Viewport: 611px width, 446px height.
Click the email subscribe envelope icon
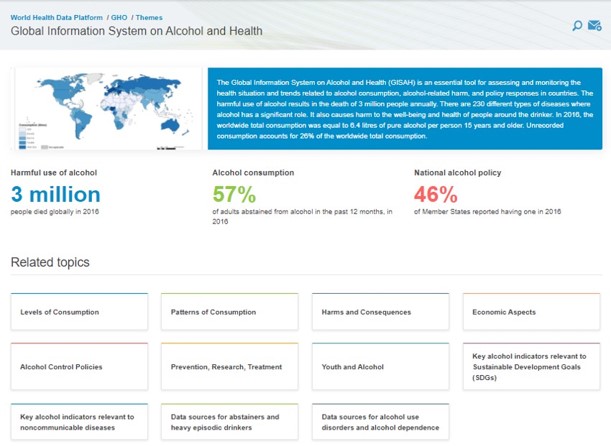tap(595, 25)
